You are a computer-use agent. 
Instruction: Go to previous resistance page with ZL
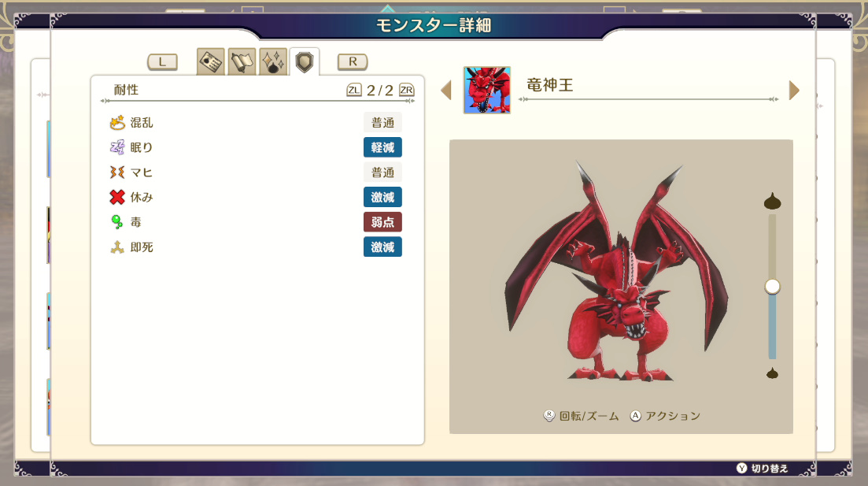pos(354,90)
